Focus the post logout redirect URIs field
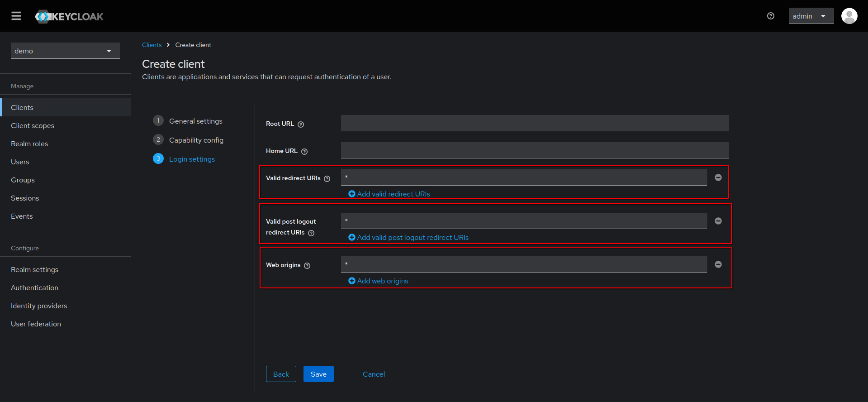Screen dimensions: 868x402 (524, 221)
